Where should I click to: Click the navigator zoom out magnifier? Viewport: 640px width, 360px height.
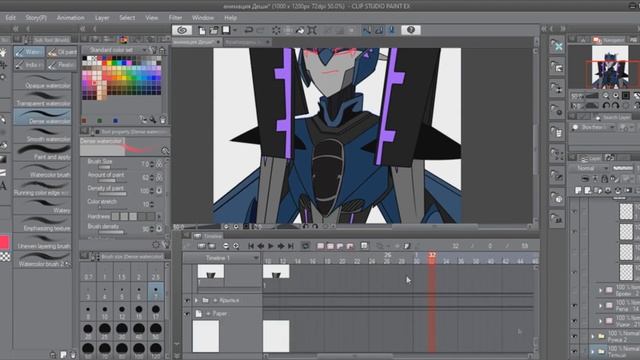click(x=606, y=96)
